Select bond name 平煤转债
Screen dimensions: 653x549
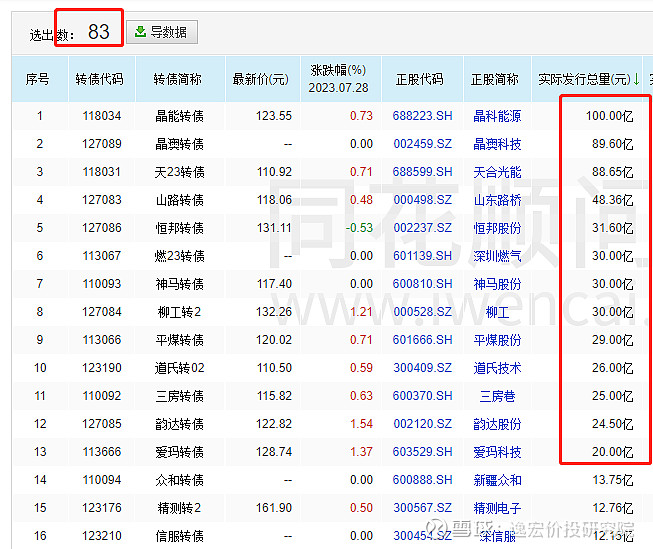179,340
